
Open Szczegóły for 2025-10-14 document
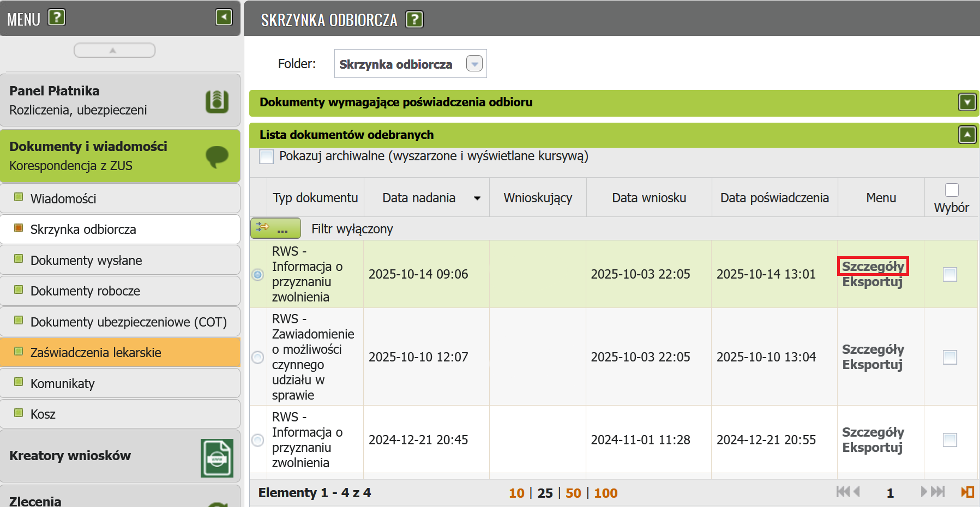873,267
